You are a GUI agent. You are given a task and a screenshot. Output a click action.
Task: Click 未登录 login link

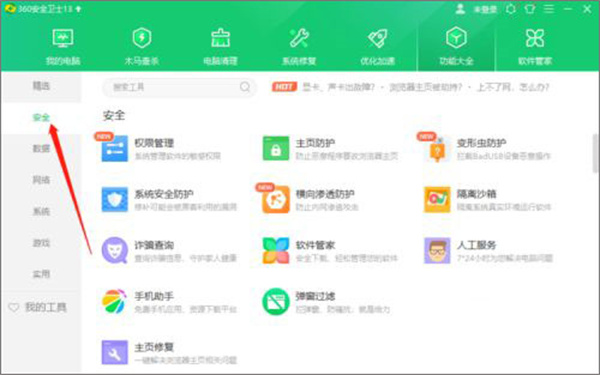point(485,9)
